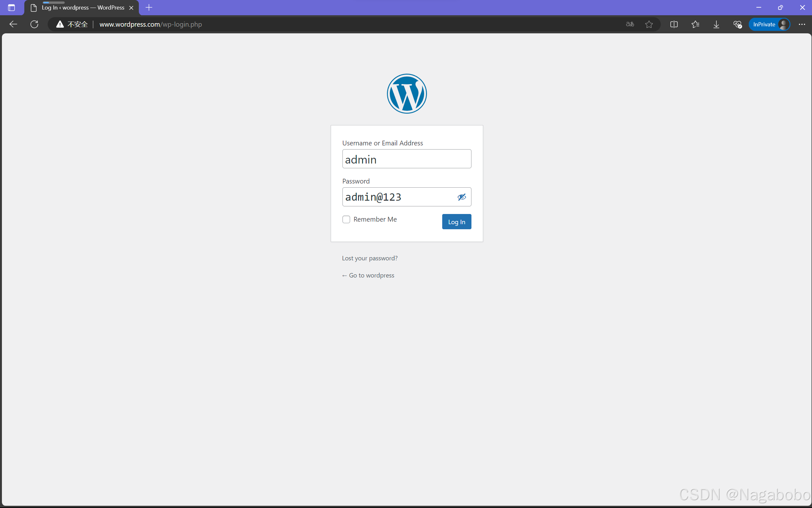Click the not-secure warning icon
Image resolution: width=812 pixels, height=508 pixels.
coord(60,24)
